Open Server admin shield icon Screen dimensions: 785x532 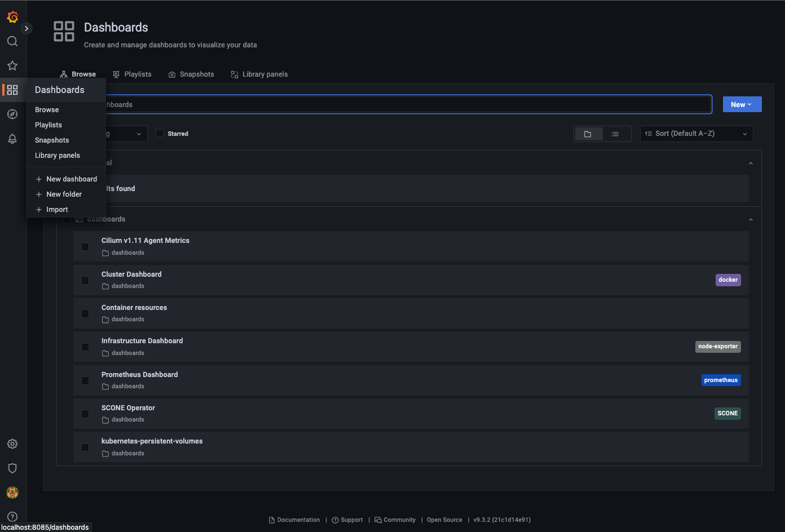pyautogui.click(x=12, y=468)
